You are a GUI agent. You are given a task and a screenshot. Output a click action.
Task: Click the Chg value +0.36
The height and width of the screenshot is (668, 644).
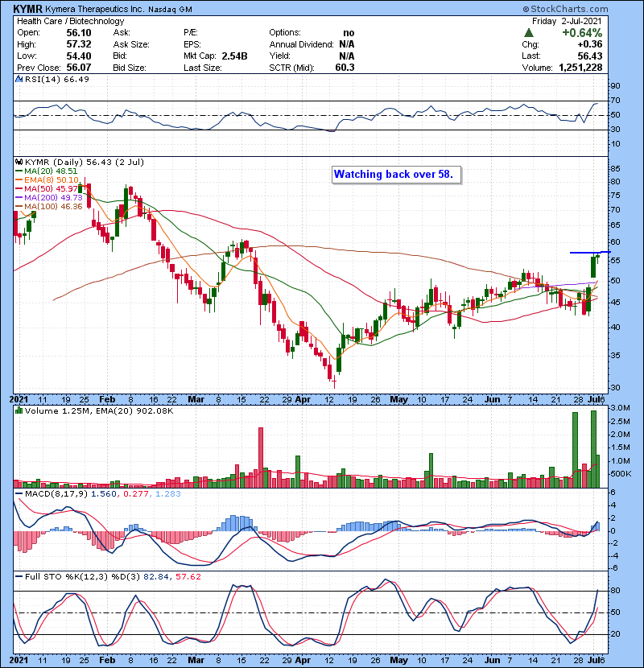coord(590,44)
